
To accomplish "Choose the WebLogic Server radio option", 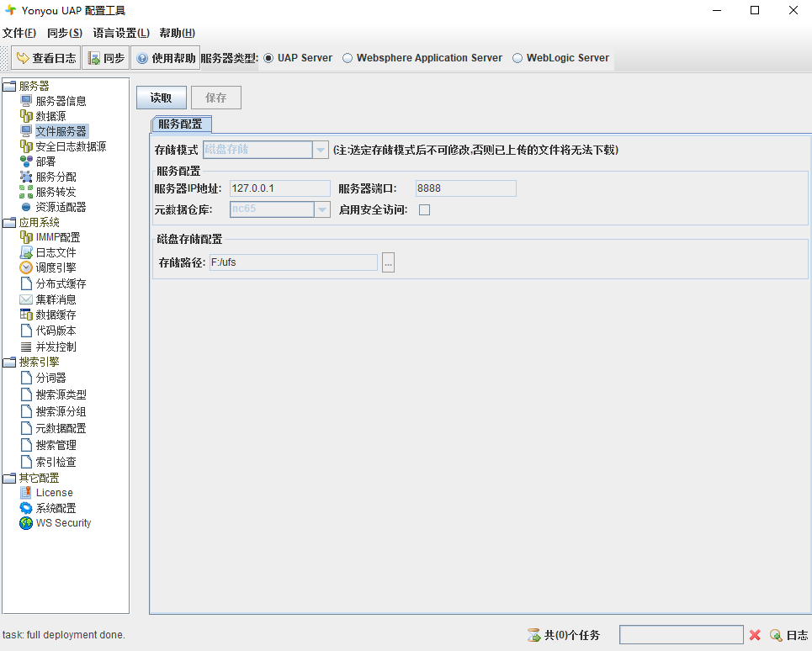I will (517, 58).
